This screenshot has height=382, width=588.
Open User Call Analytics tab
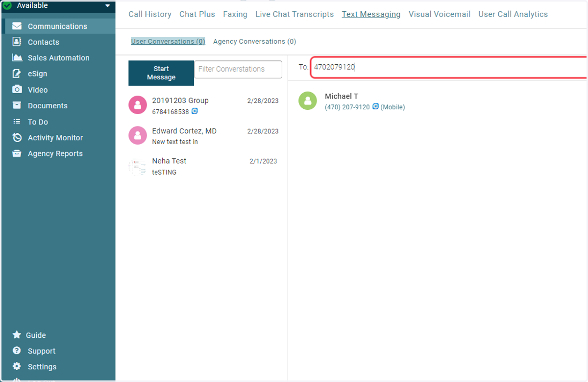pos(513,14)
